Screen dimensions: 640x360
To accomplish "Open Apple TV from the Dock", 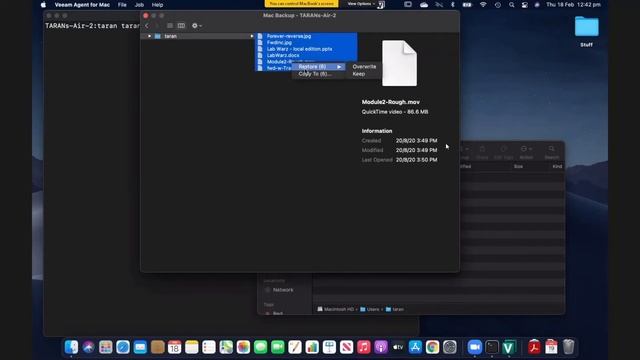I will 398,347.
